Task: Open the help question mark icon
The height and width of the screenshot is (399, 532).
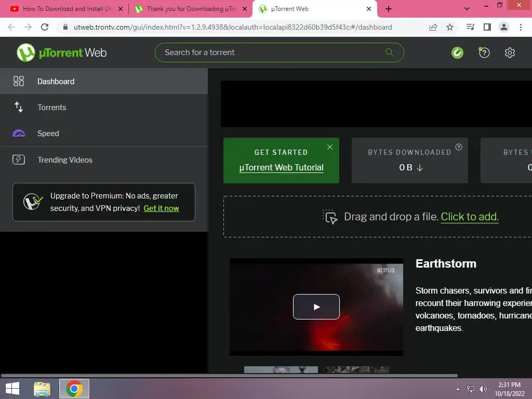Action: tap(484, 52)
